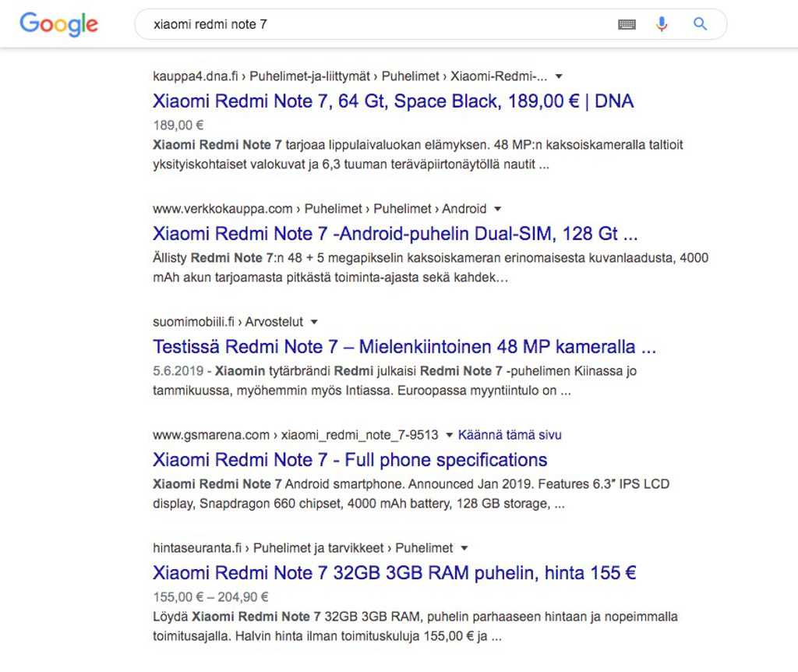Expand dropdown arrow next to verkkokauppa.com breadcrumb

pos(498,209)
